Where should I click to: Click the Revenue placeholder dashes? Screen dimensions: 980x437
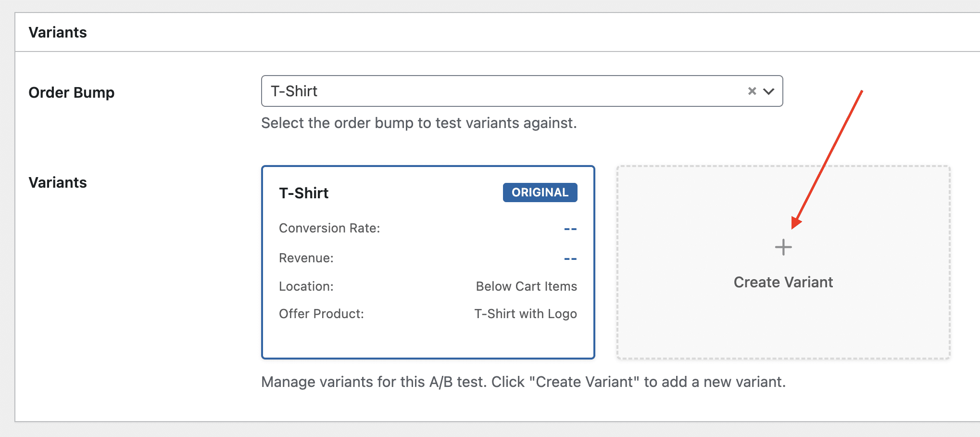point(570,258)
